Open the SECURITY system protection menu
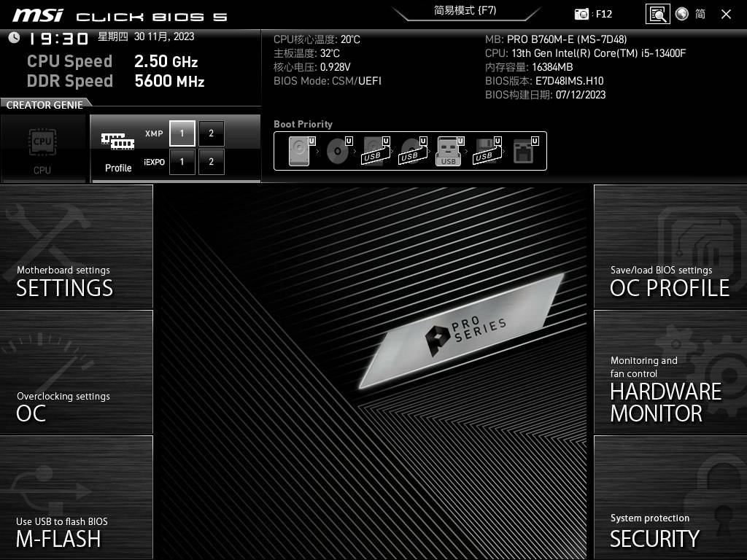This screenshot has height=560, width=747. point(670,497)
